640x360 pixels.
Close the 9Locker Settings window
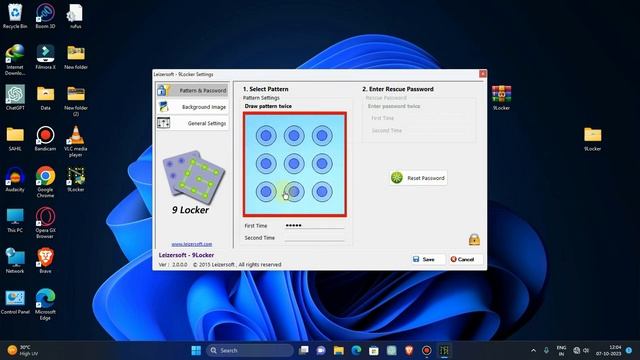[x=483, y=73]
